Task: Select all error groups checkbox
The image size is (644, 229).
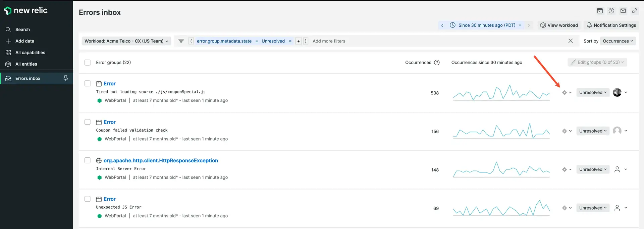Action: 88,63
